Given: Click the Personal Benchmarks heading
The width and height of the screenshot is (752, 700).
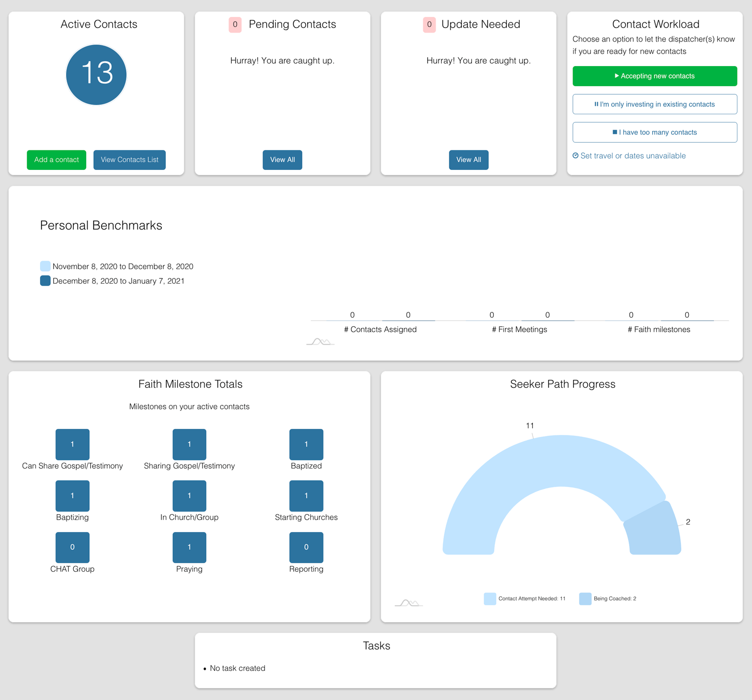Looking at the screenshot, I should (x=101, y=225).
